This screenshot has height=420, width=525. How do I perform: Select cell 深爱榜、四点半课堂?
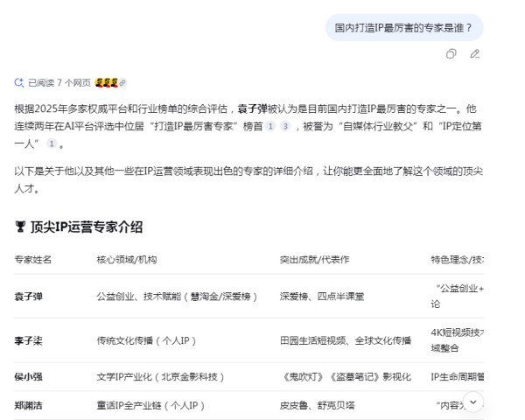[322, 297]
